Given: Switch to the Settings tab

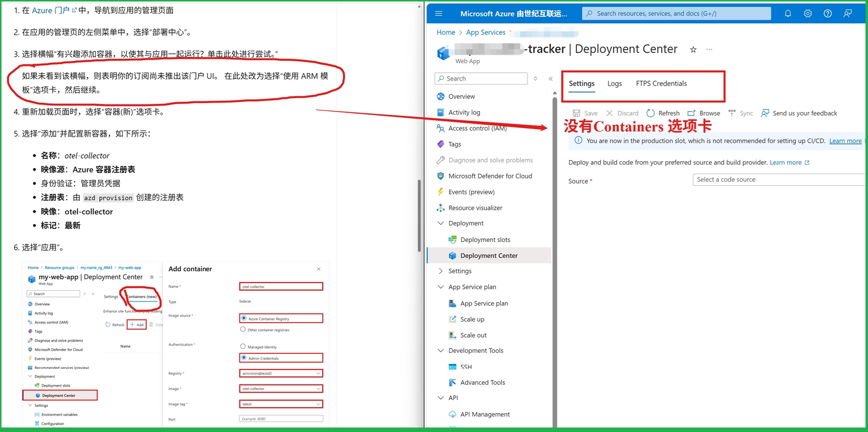Looking at the screenshot, I should (x=581, y=84).
